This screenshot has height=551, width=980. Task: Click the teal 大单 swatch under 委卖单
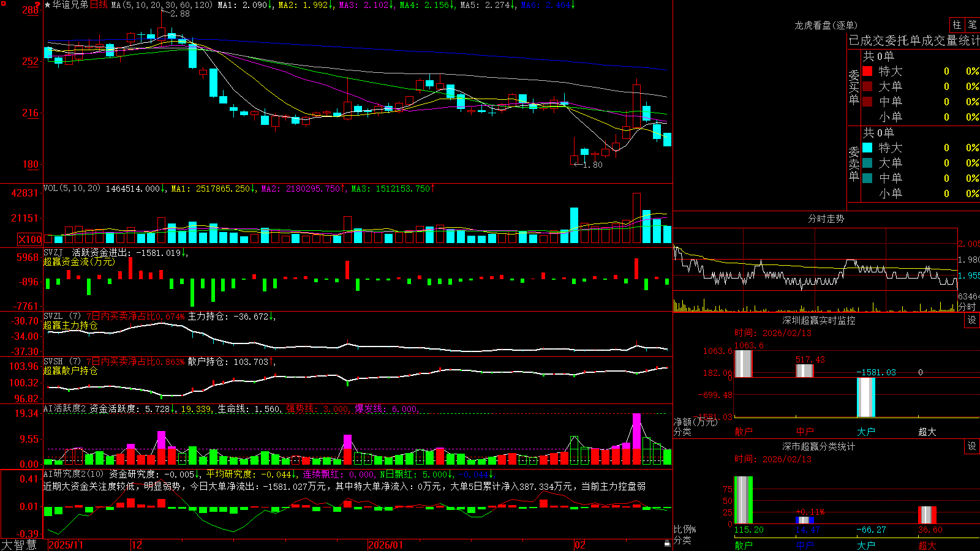pos(867,163)
